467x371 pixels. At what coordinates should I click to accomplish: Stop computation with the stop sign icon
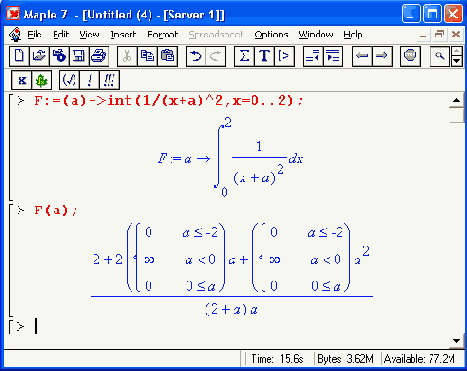coord(410,56)
